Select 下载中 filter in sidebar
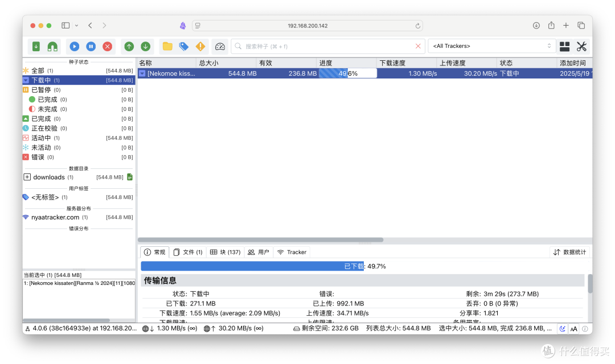 tap(79, 80)
